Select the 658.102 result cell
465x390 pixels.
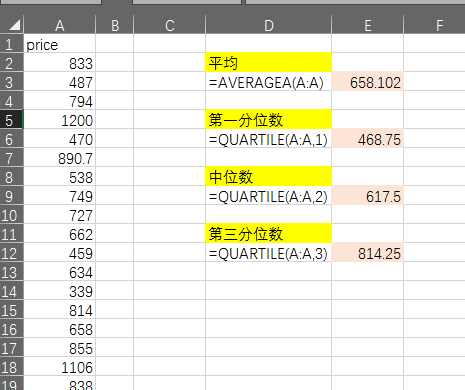tap(368, 81)
